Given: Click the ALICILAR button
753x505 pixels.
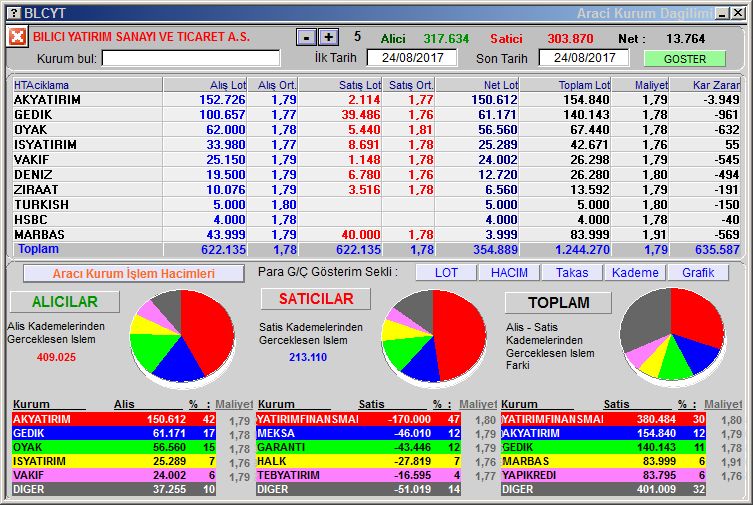Looking at the screenshot, I should pyautogui.click(x=65, y=301).
